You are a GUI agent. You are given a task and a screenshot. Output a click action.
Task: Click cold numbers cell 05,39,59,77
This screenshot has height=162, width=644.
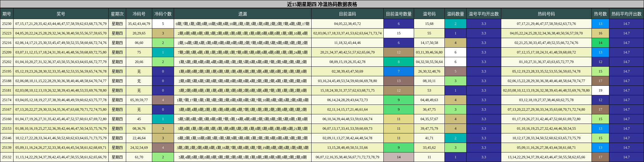[139, 100]
